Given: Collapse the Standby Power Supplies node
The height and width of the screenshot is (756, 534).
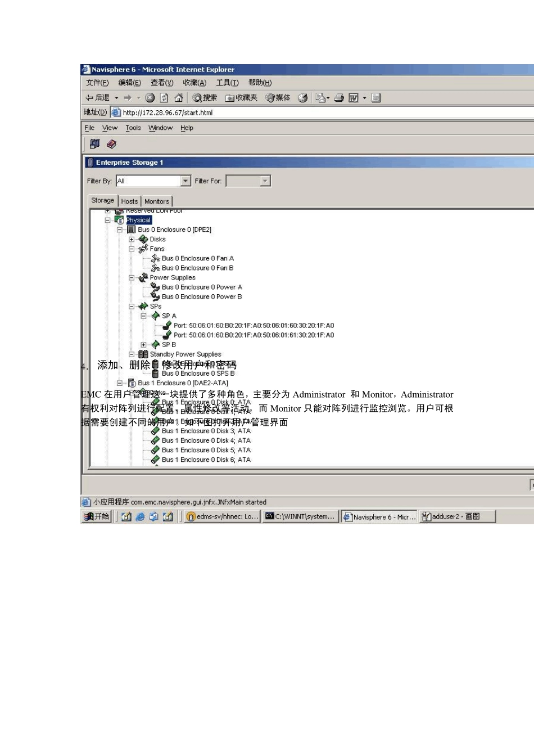Looking at the screenshot, I should coord(132,354).
